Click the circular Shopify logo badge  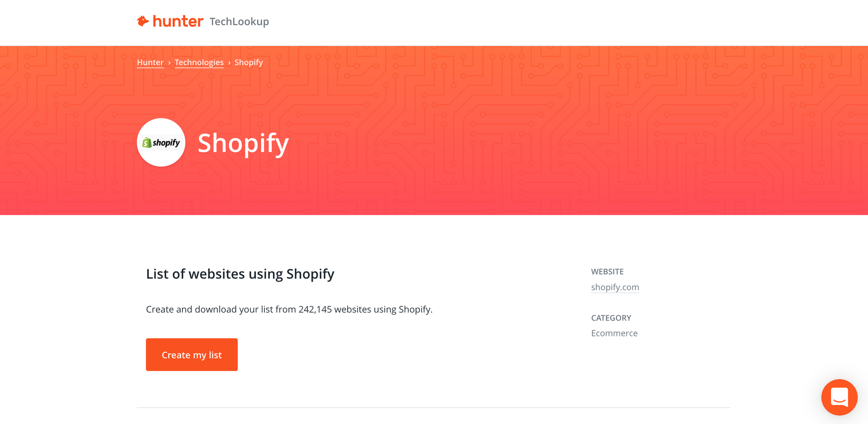point(161,142)
